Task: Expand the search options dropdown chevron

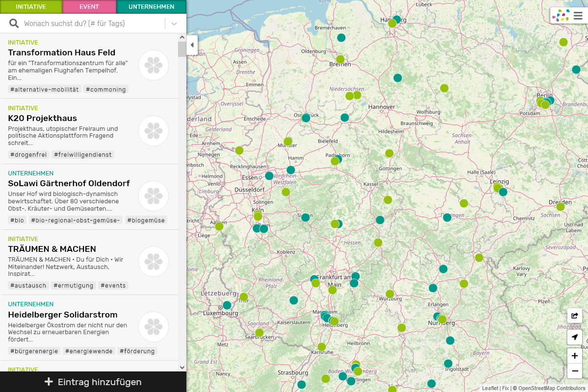Action: pyautogui.click(x=174, y=24)
